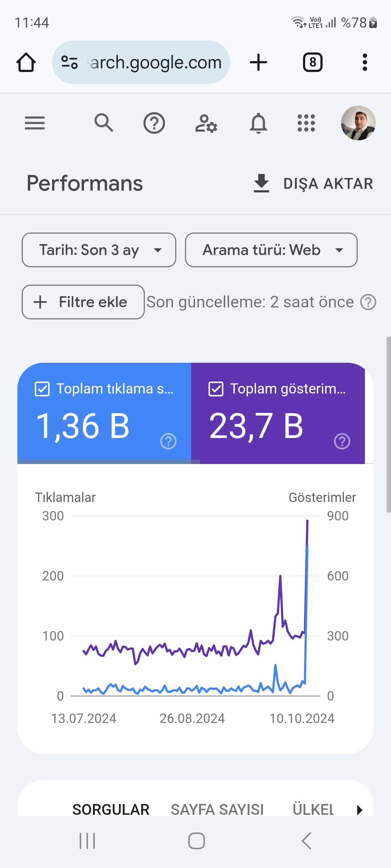Open users and permissions settings icon
This screenshot has width=391, height=868.
click(206, 123)
